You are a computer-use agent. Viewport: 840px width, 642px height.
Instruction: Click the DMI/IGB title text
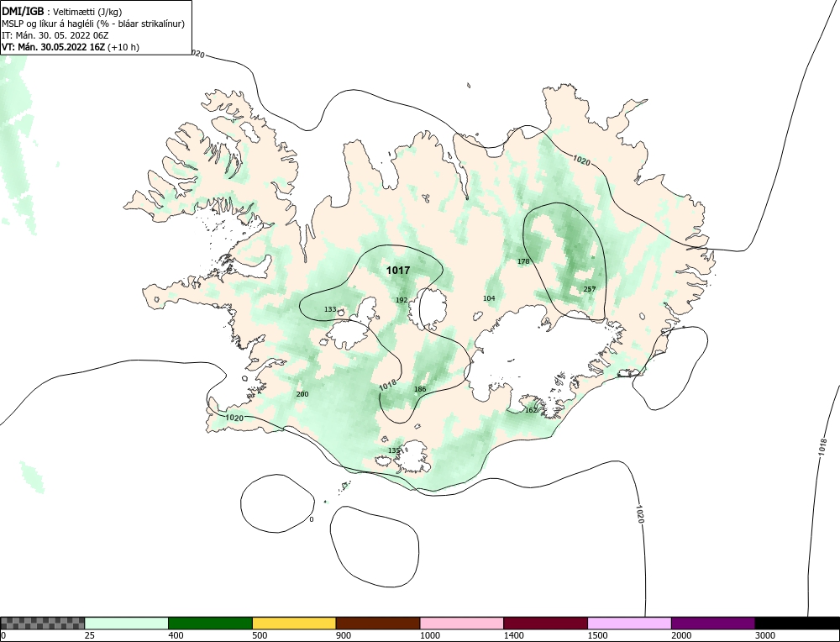tap(23, 11)
